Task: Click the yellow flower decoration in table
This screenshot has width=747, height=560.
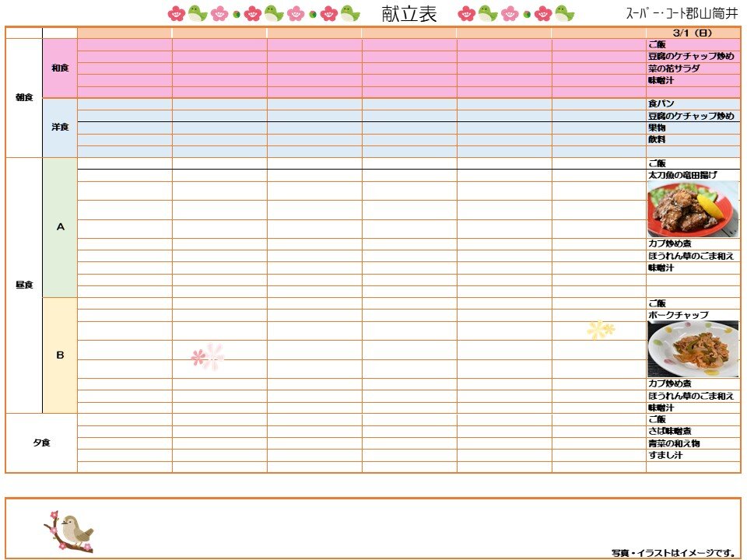Action: [600, 330]
